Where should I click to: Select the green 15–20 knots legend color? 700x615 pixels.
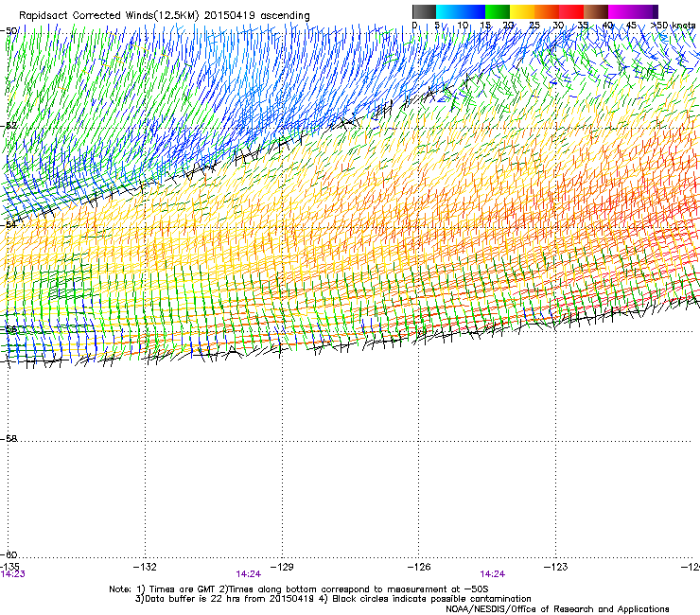coord(498,11)
